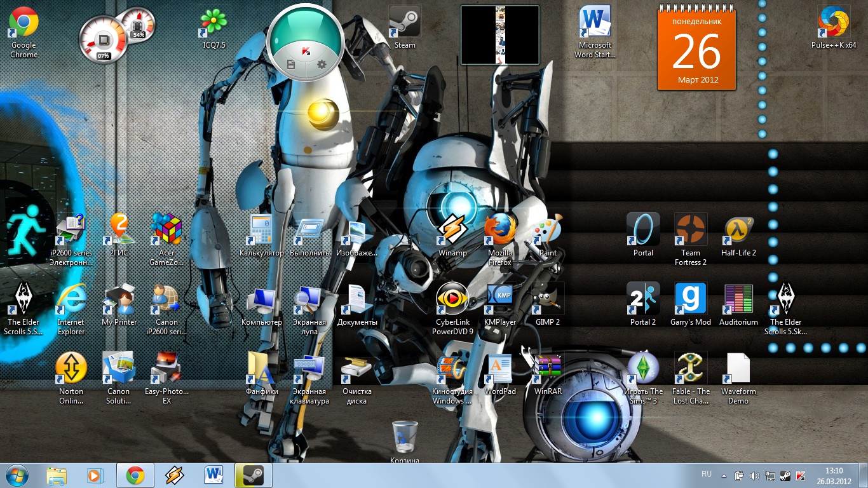The width and height of the screenshot is (868, 488).
Task: Select the original Portal game shortcut
Action: click(x=643, y=236)
